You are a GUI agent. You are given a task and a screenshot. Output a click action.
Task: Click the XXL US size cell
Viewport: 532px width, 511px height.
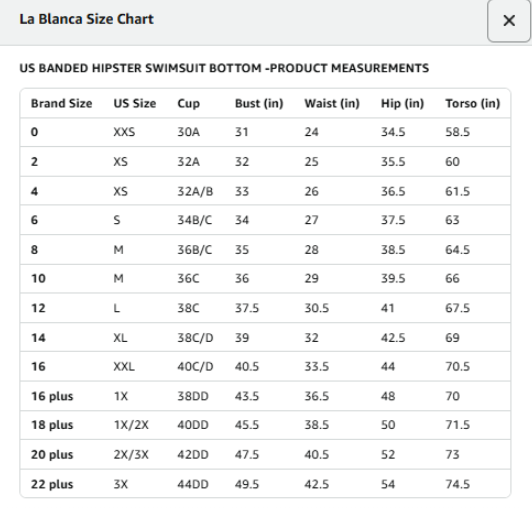coord(124,367)
